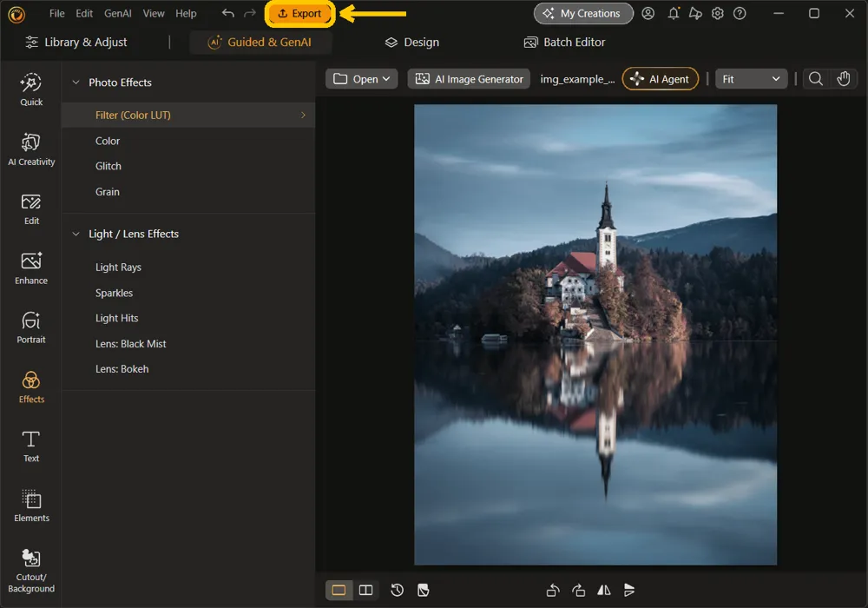Click the app logo icon
Image resolution: width=868 pixels, height=608 pixels.
point(16,15)
